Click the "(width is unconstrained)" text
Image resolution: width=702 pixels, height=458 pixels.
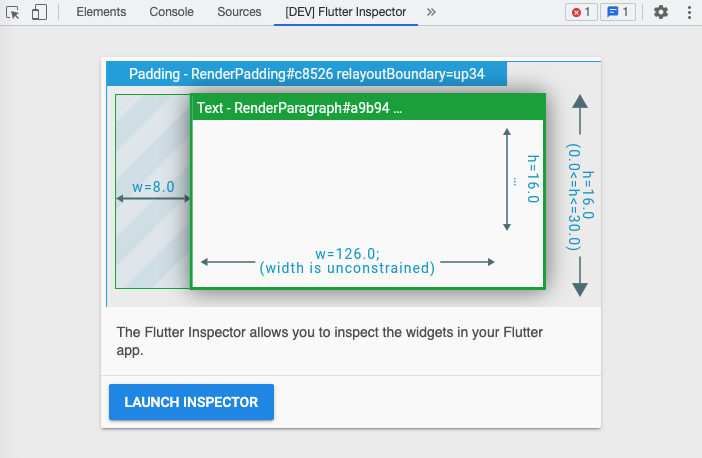tap(347, 268)
